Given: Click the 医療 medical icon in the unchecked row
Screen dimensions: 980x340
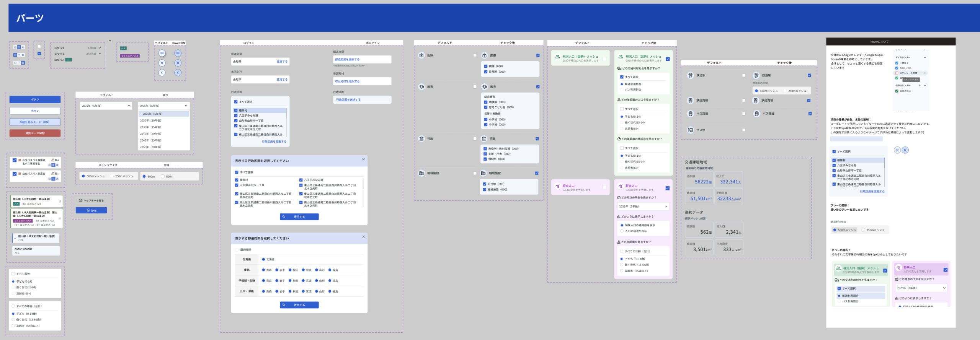Looking at the screenshot, I should tap(421, 55).
